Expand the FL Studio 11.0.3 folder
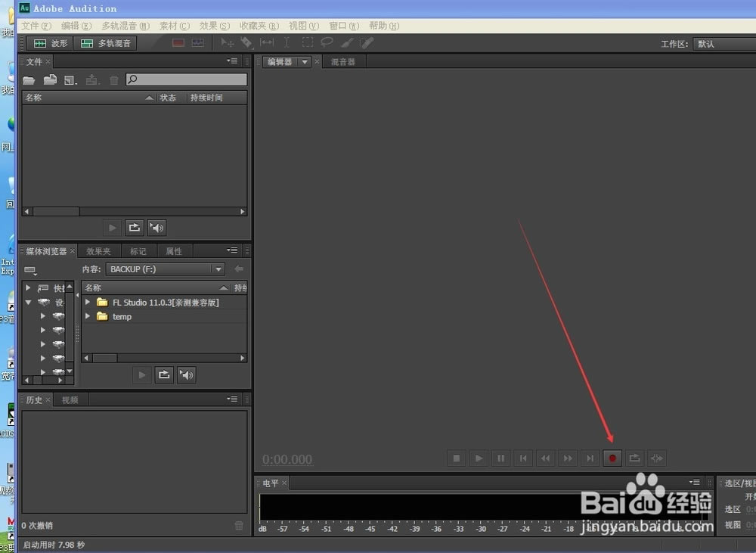 point(88,301)
